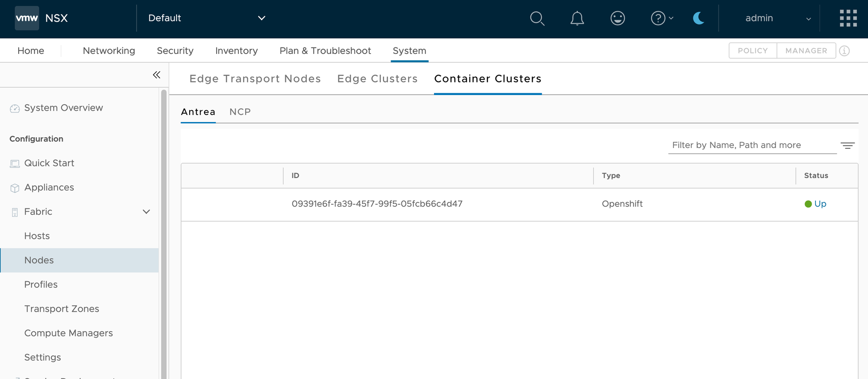Viewport: 868px width, 379px height.
Task: Click the smiley feedback icon
Action: [617, 18]
